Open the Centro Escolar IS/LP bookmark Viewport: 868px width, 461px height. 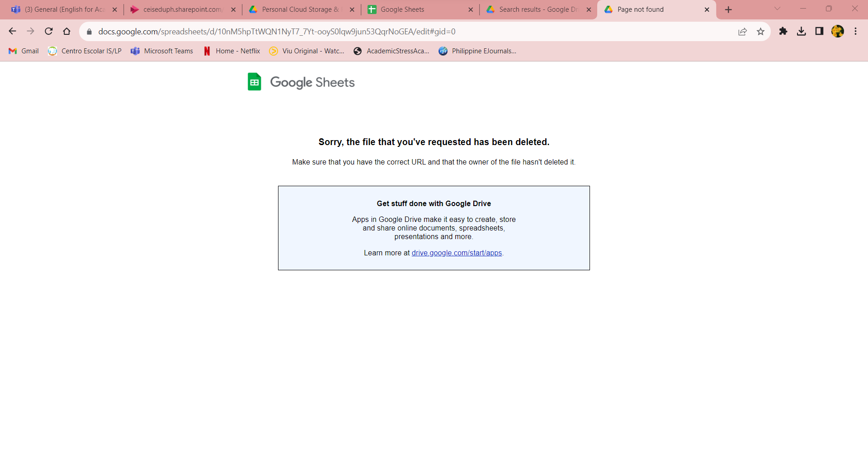click(85, 51)
